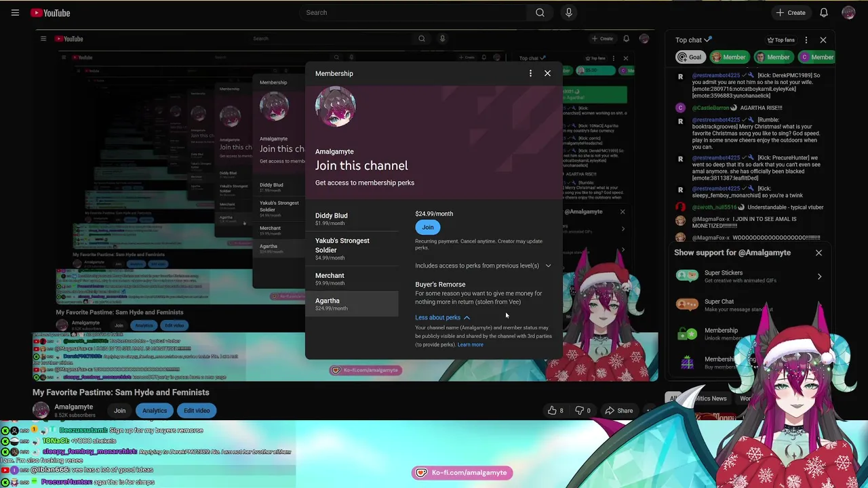Select Yakub's Strongest Soldier tier
Screen dimensions: 868x488
352,249
